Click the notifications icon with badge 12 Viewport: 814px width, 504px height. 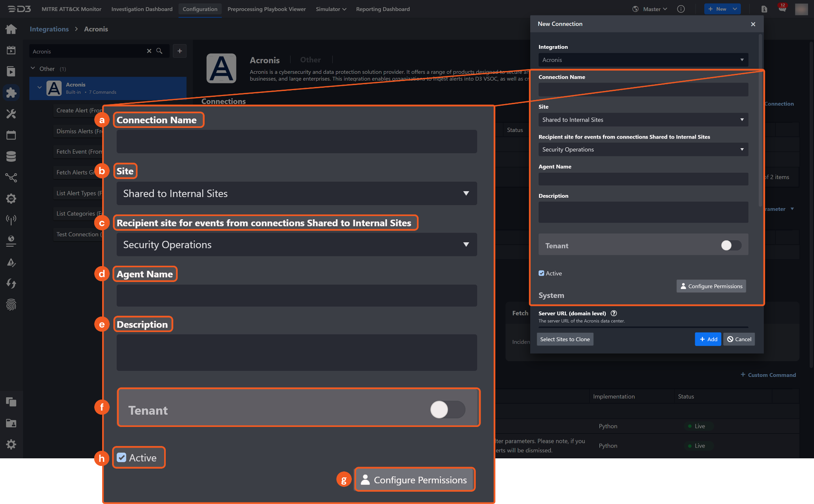(782, 9)
